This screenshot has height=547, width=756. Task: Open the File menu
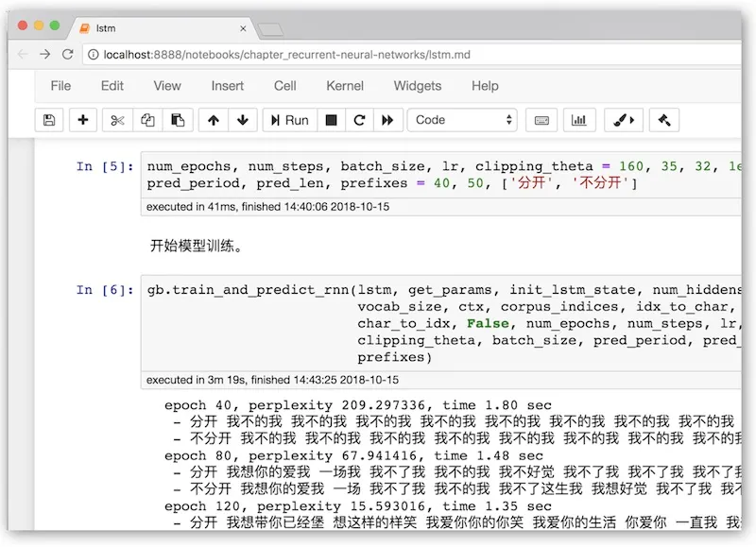pyautogui.click(x=60, y=86)
